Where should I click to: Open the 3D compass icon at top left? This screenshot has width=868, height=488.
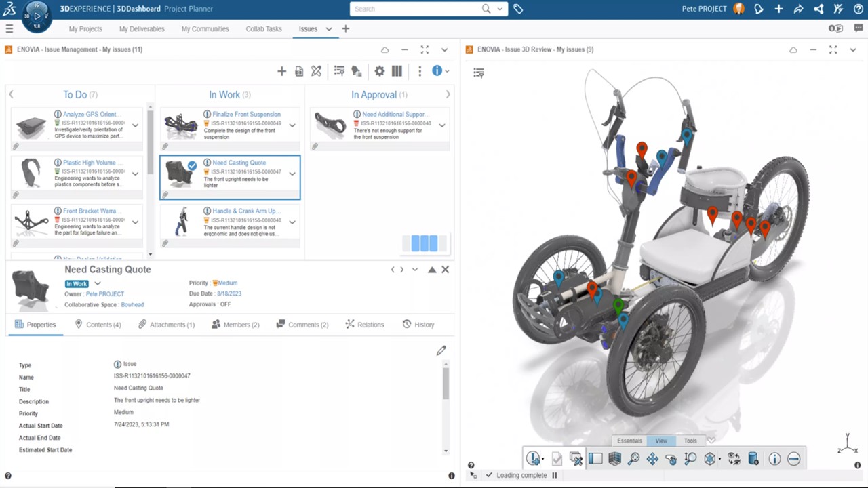36,16
